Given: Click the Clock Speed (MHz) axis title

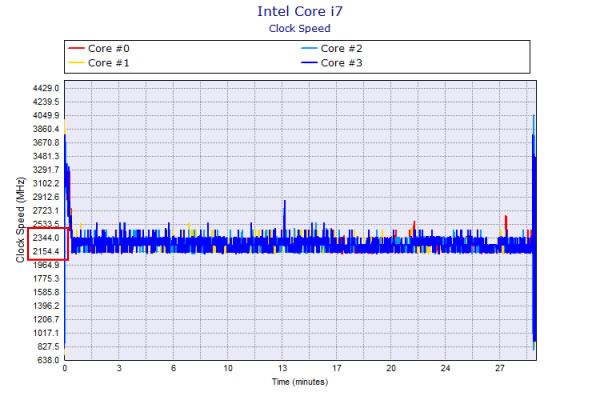Looking at the screenshot, I should pyautogui.click(x=20, y=220).
